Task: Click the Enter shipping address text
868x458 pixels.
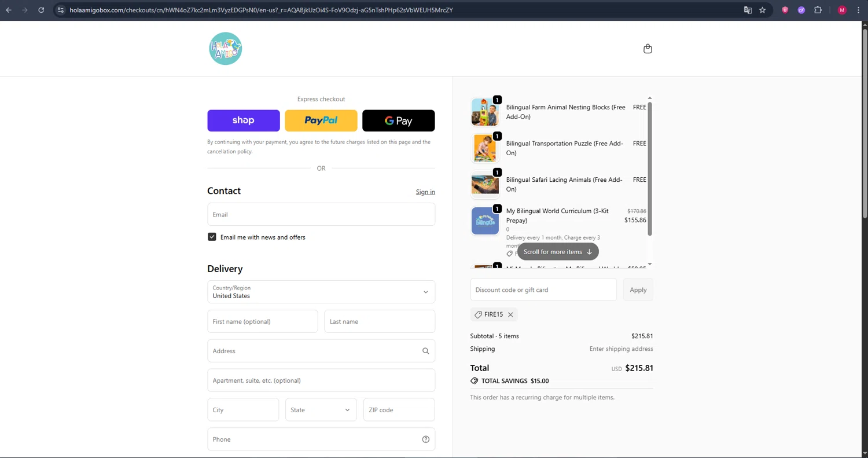Action: coord(621,349)
